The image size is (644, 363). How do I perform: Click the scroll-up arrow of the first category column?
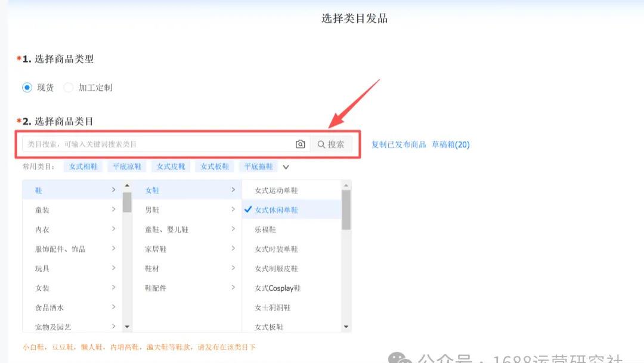tap(127, 186)
